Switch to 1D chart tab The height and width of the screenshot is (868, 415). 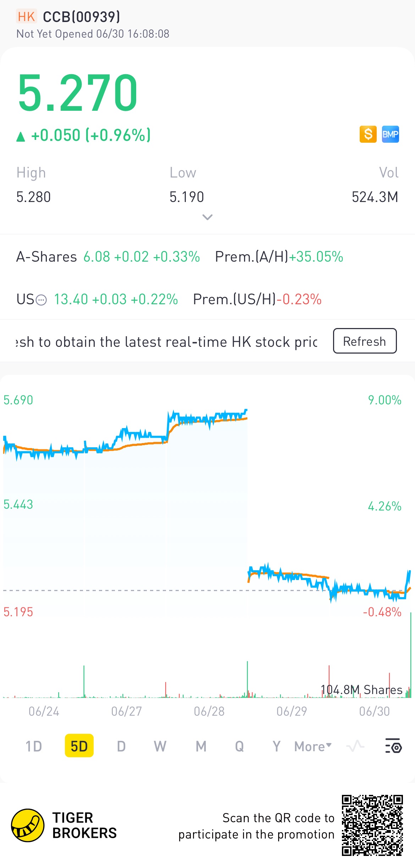[34, 746]
